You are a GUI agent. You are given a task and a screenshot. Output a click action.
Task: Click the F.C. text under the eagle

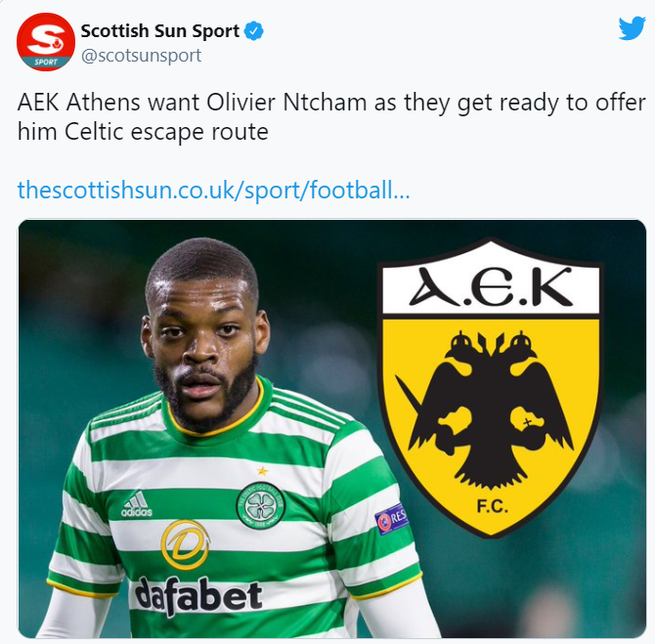(x=492, y=506)
